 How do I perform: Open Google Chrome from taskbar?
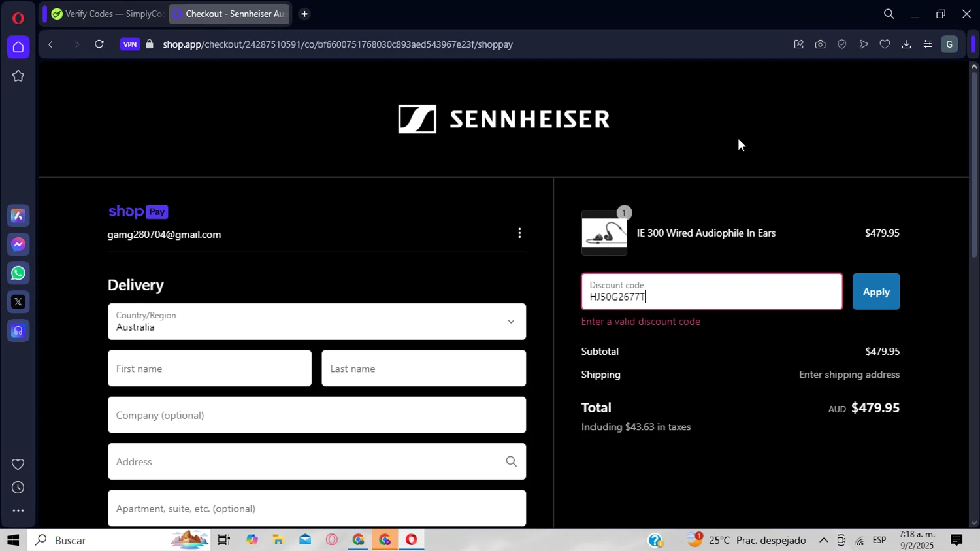tap(359, 540)
